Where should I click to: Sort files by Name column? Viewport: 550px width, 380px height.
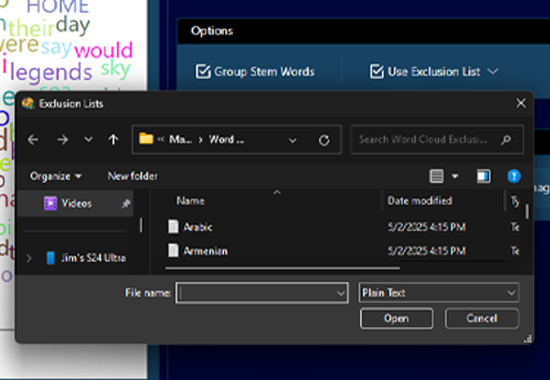190,201
